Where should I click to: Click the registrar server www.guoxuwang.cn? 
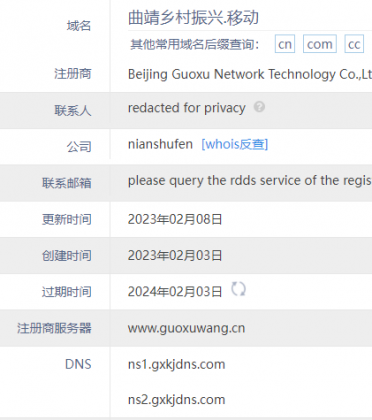point(186,328)
